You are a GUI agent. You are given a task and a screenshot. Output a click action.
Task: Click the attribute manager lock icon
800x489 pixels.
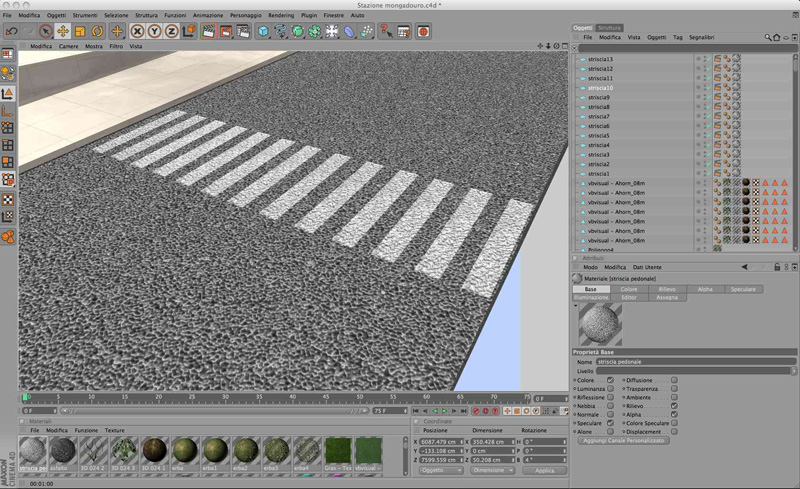pyautogui.click(x=777, y=267)
